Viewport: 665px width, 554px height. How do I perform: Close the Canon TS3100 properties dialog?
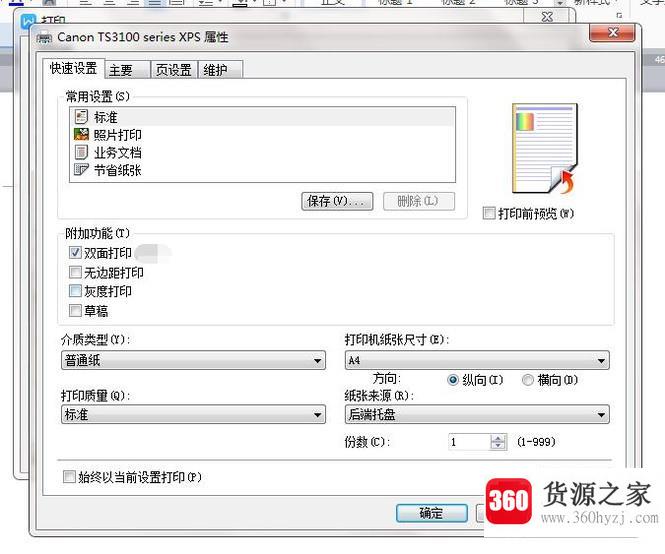[x=612, y=33]
